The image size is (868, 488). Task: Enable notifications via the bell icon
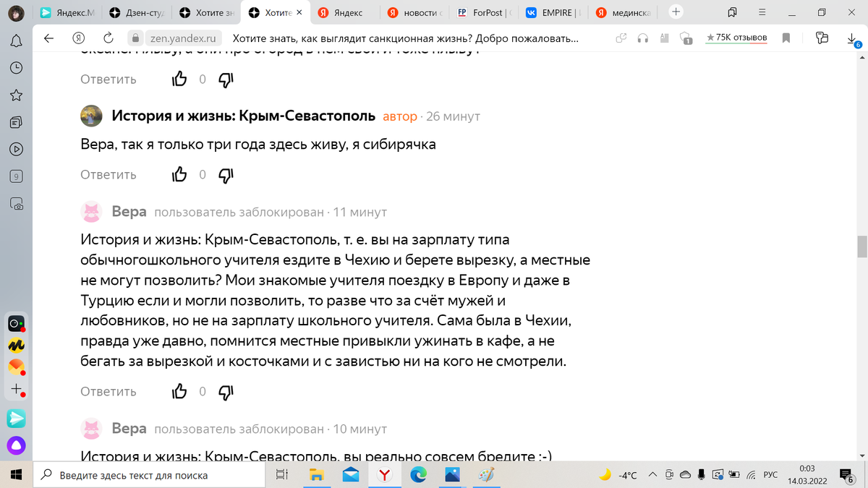click(16, 41)
